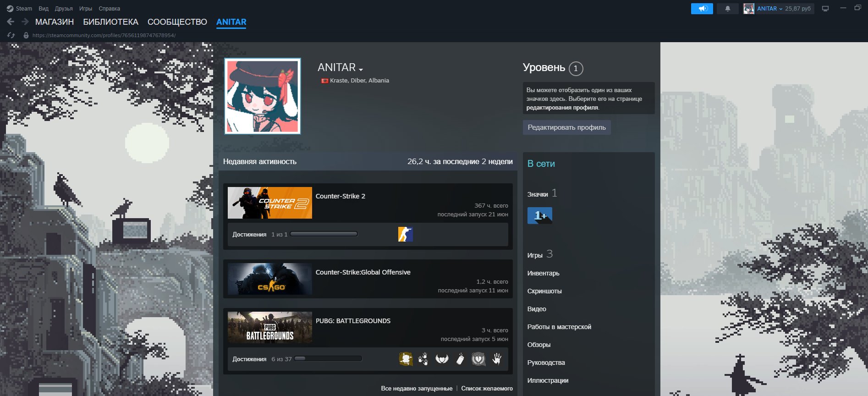Click the fourth PUBG achievement icon
The height and width of the screenshot is (396, 868).
(460, 359)
